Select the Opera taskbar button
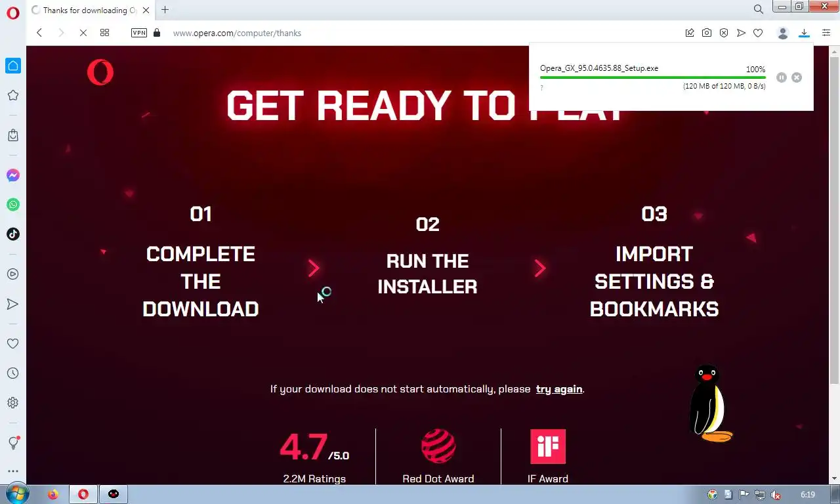 click(83, 494)
